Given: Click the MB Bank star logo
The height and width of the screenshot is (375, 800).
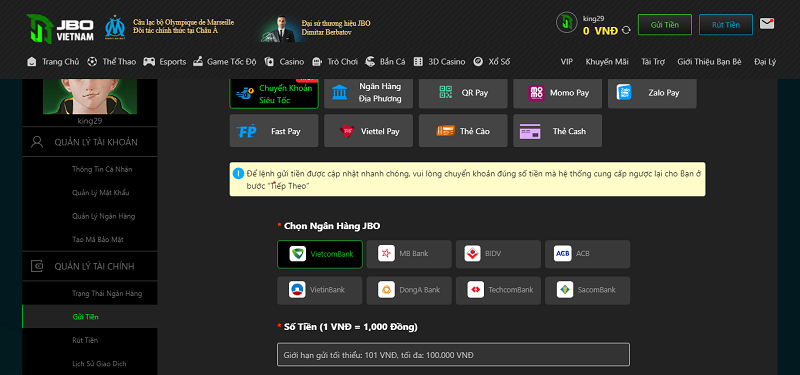Looking at the screenshot, I should click(386, 254).
